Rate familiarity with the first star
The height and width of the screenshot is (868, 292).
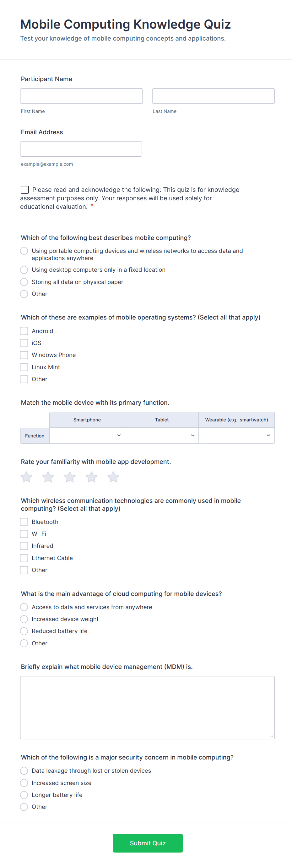26,477
